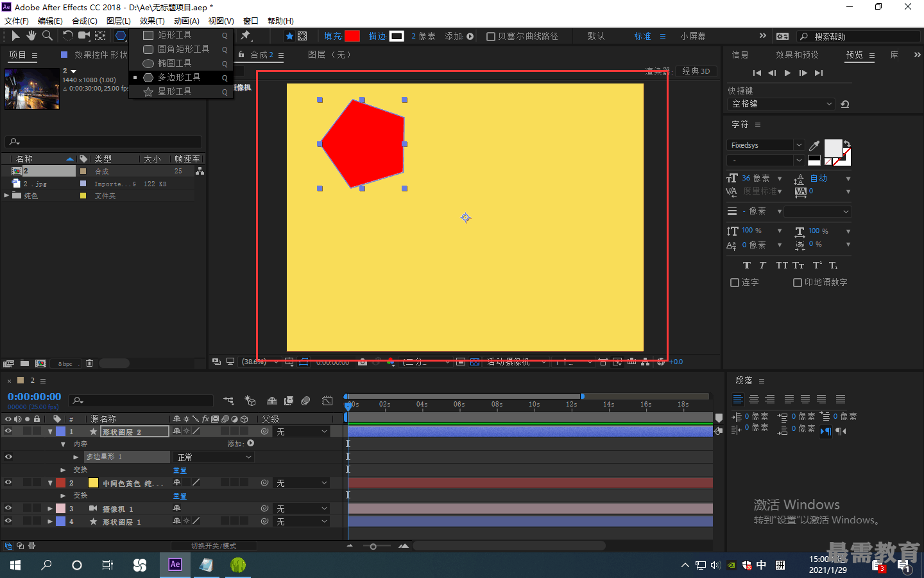924x578 pixels.
Task: Select the Hand tool
Action: click(31, 36)
